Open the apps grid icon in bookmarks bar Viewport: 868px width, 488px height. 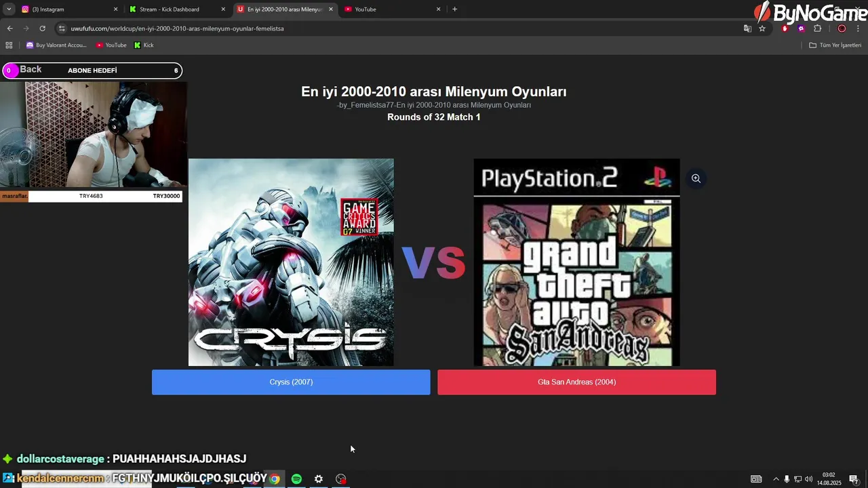[x=9, y=45]
